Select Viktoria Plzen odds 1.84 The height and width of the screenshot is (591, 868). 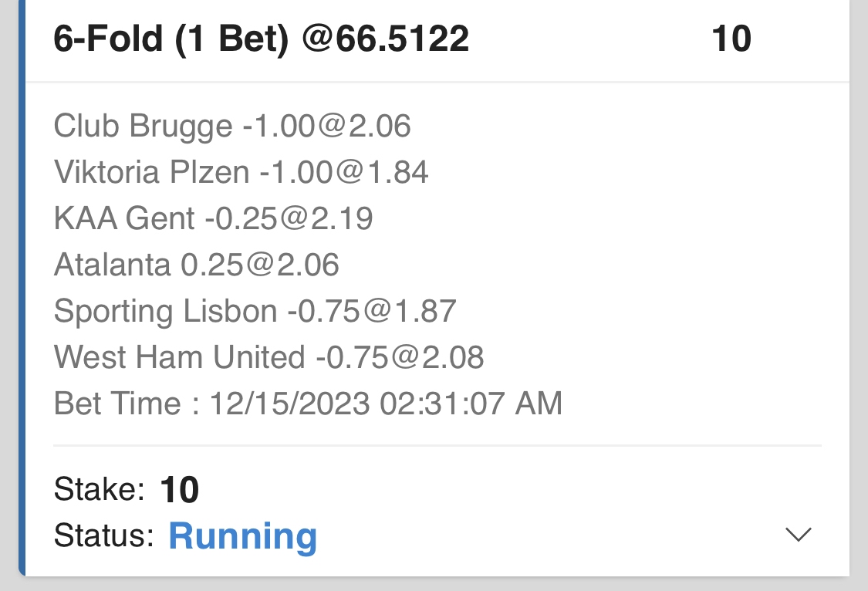[x=397, y=172]
